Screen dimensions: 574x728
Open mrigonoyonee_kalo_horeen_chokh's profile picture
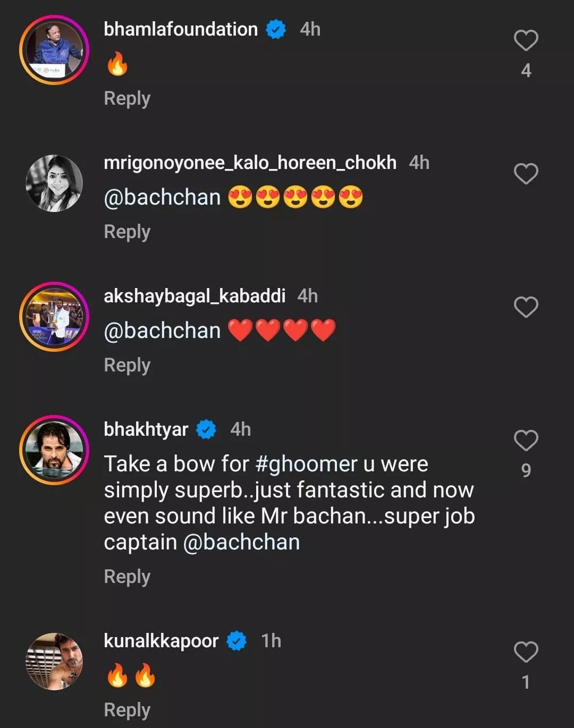[x=54, y=183]
